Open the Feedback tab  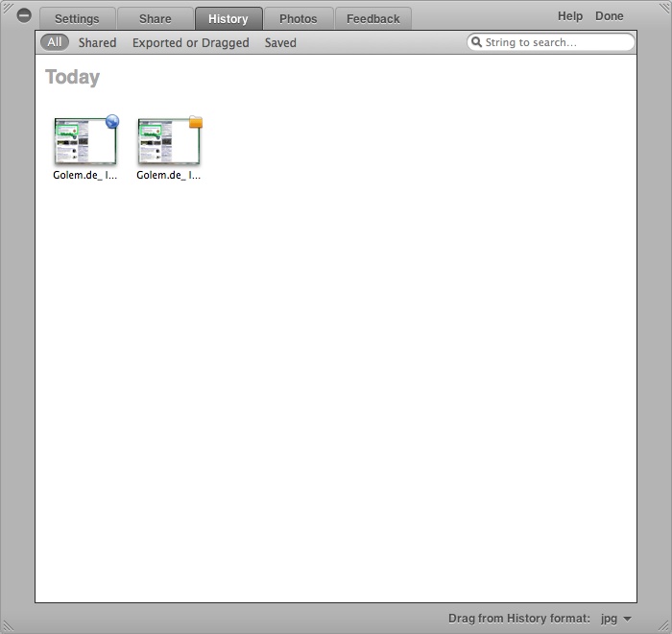[x=372, y=19]
